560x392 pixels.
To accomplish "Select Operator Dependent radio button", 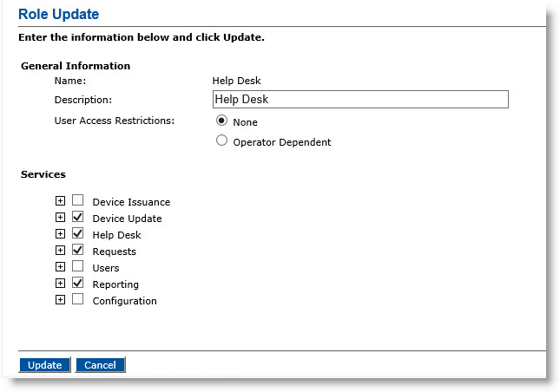I will [221, 140].
